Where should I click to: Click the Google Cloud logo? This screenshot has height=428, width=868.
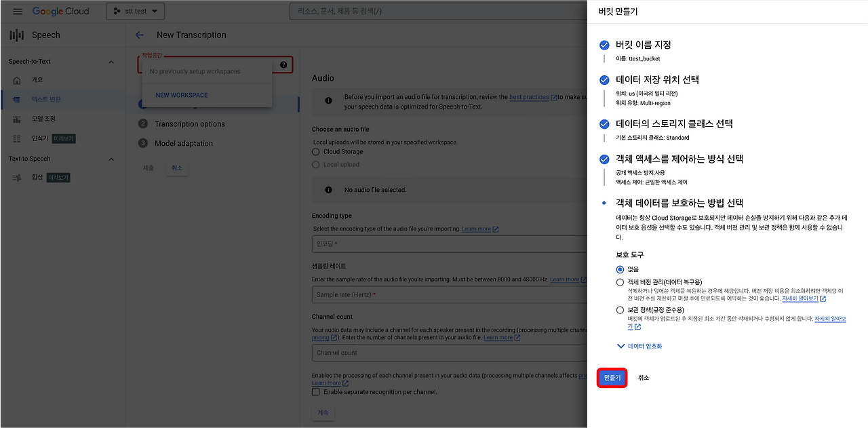coord(60,11)
